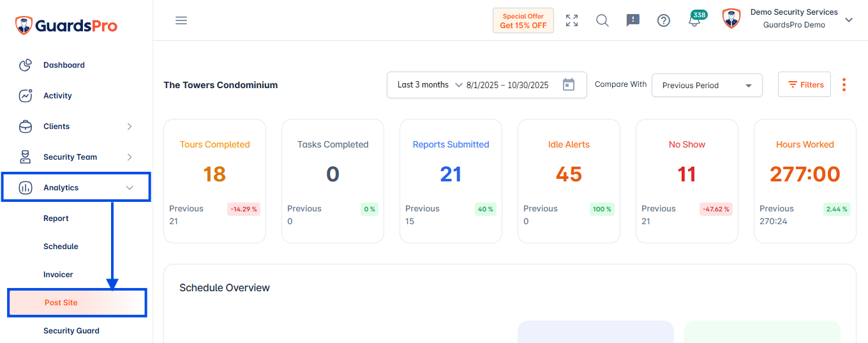868x343 pixels.
Task: Open notifications bell with 338 badge
Action: coord(695,20)
